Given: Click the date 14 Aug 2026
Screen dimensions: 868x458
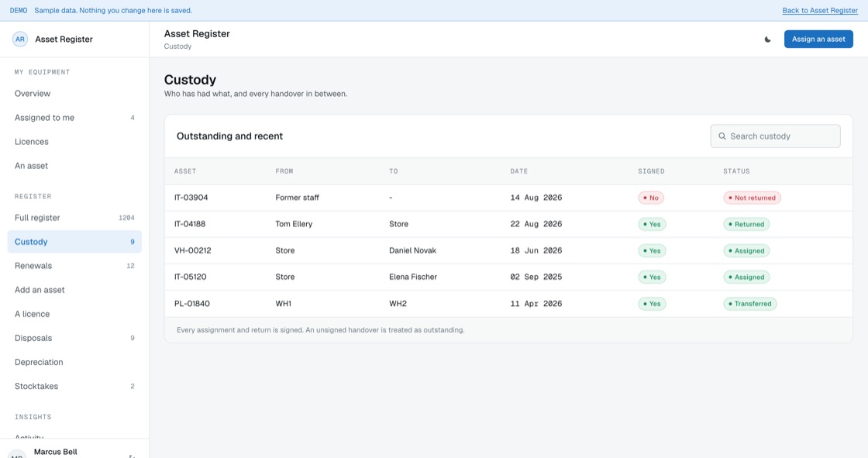Looking at the screenshot, I should tap(536, 198).
